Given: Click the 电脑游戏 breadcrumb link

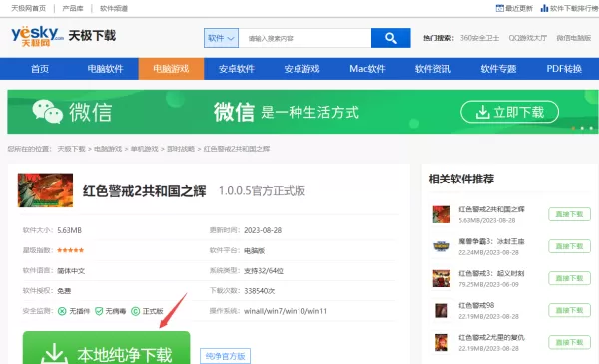Looking at the screenshot, I should click(x=108, y=149).
